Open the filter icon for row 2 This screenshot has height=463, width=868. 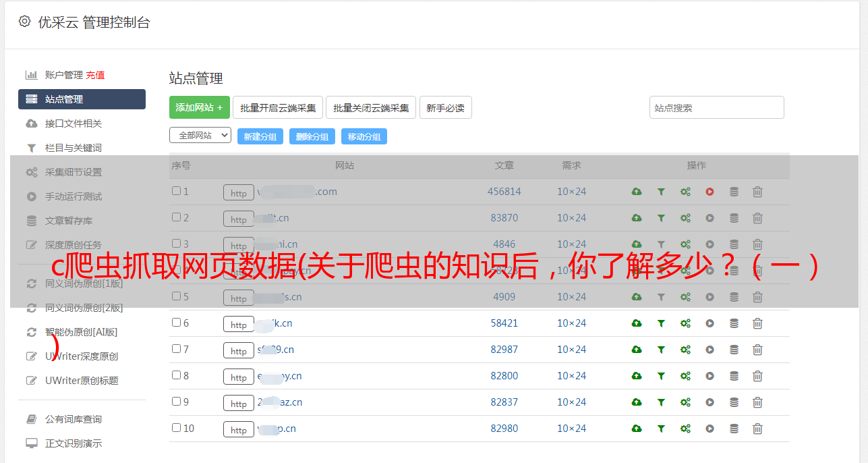[x=661, y=218]
